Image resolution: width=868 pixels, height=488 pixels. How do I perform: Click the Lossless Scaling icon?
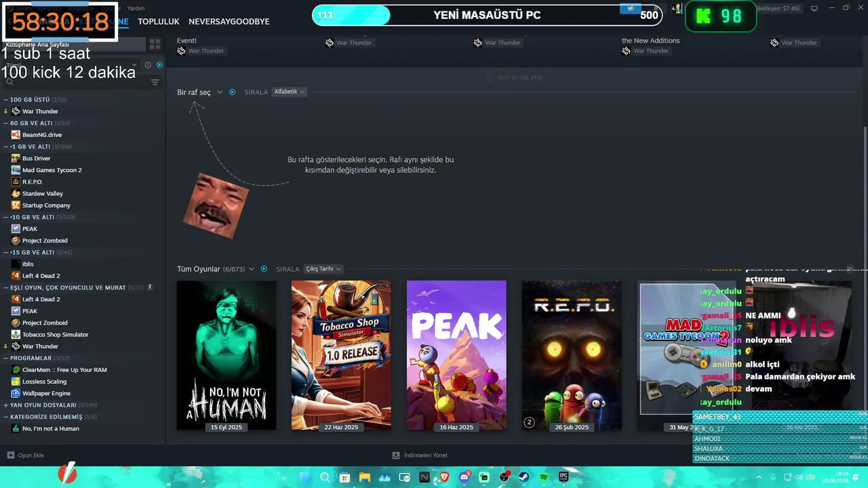tap(16, 382)
